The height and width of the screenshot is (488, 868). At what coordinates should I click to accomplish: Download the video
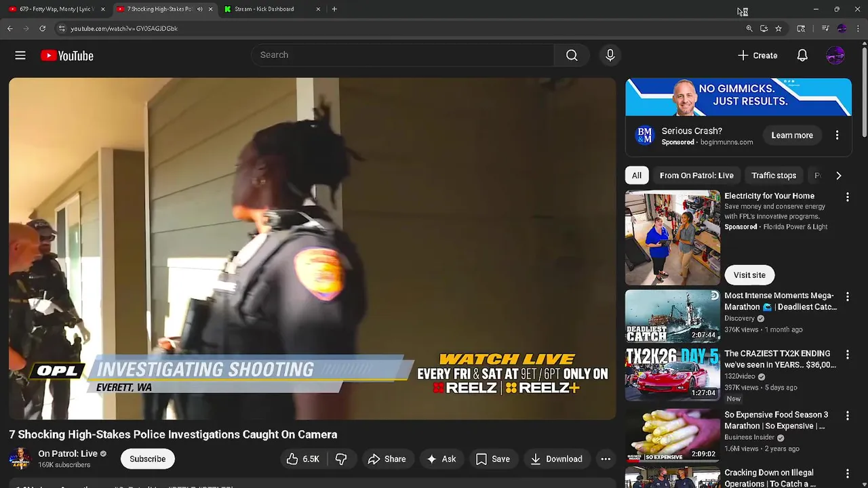556,459
